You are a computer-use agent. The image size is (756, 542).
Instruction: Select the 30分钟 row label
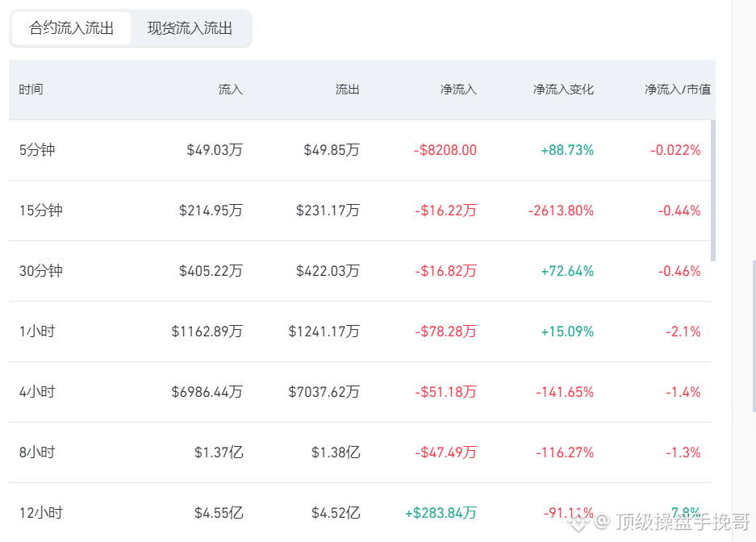[41, 271]
